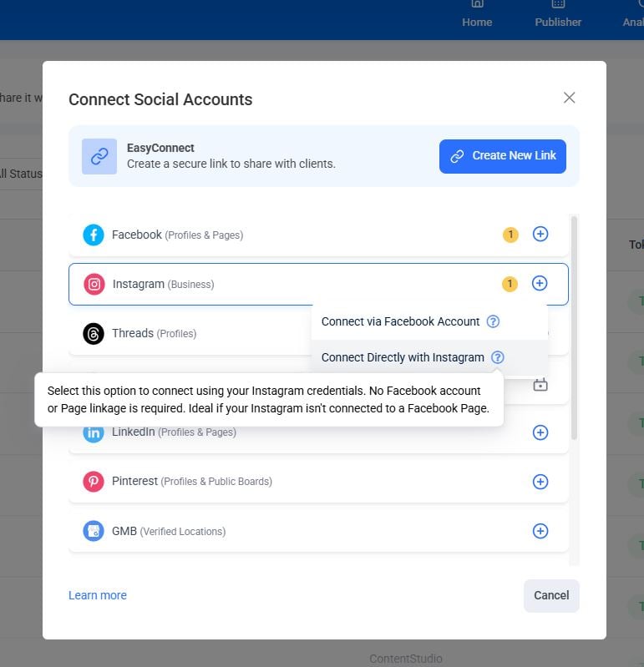Go to Home in top navigation

(477, 15)
